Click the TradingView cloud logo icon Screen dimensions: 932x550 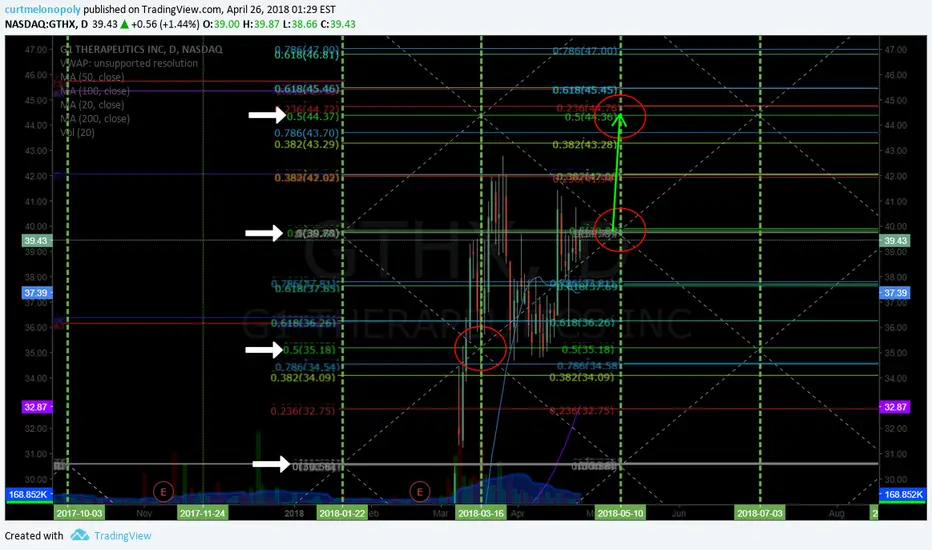tap(80, 535)
